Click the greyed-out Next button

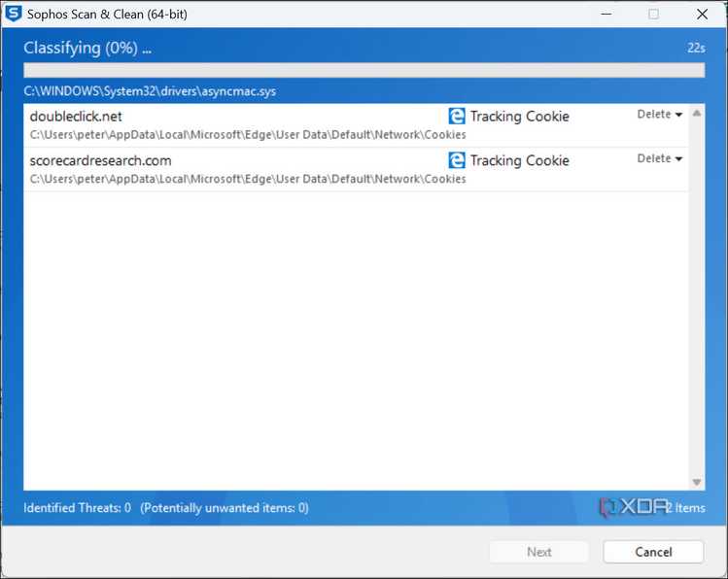point(539,552)
